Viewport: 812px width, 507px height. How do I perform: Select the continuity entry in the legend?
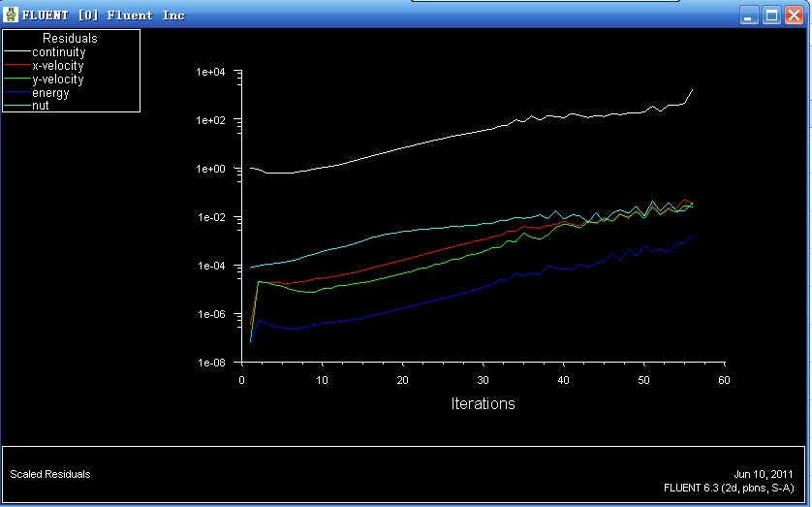(58, 52)
